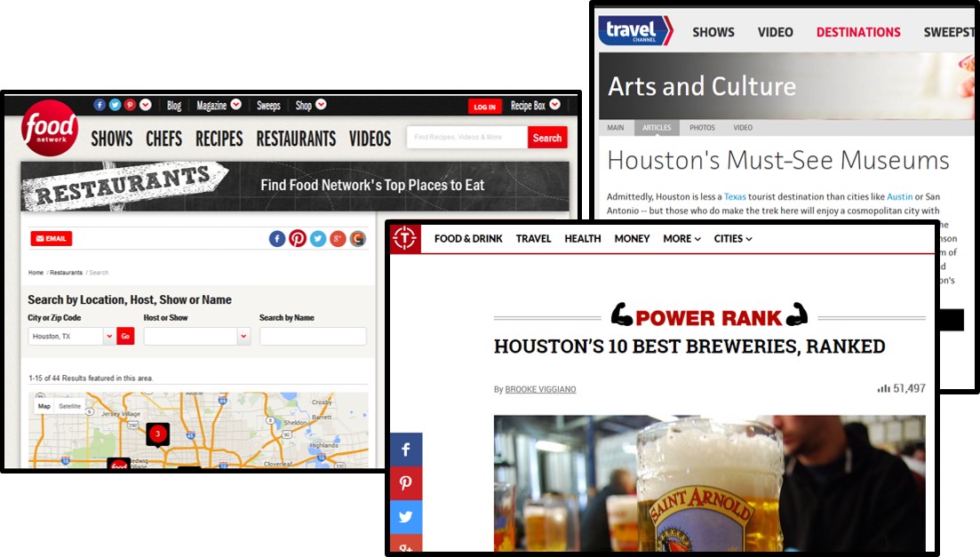Expand the City or Zip Code dropdown
The image size is (980, 557).
[109, 337]
